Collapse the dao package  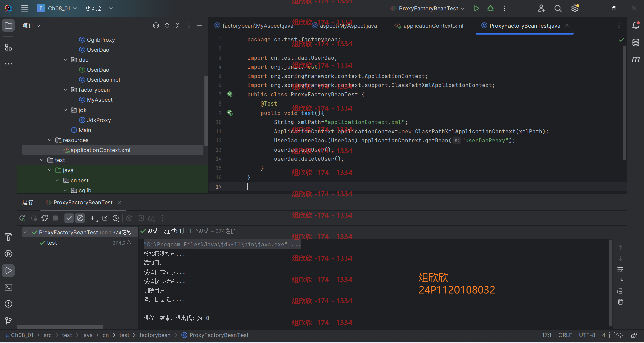click(65, 60)
